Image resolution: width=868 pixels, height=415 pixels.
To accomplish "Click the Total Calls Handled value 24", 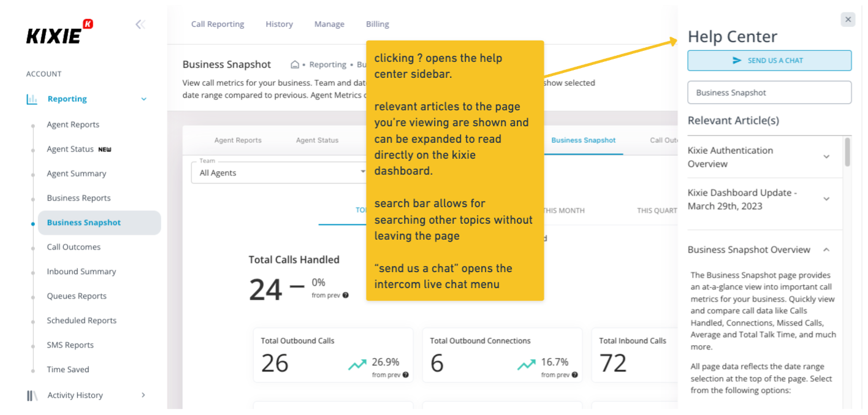I will [265, 289].
